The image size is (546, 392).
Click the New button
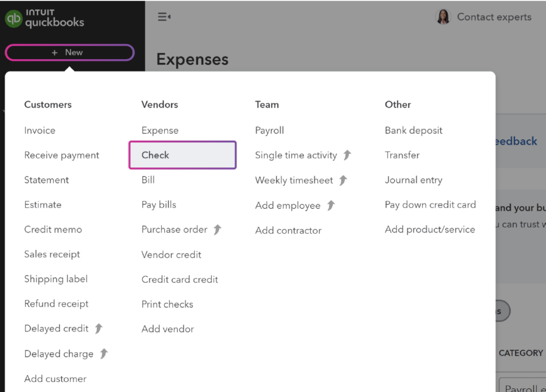(x=69, y=52)
